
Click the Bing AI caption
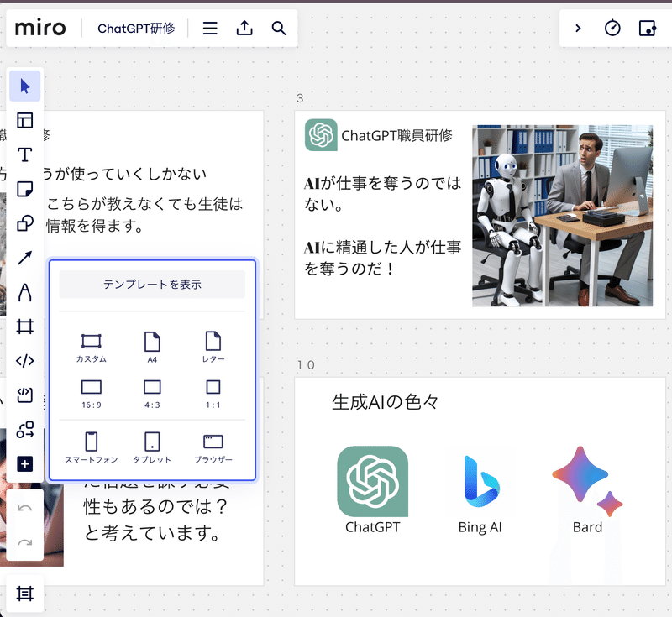coord(480,527)
